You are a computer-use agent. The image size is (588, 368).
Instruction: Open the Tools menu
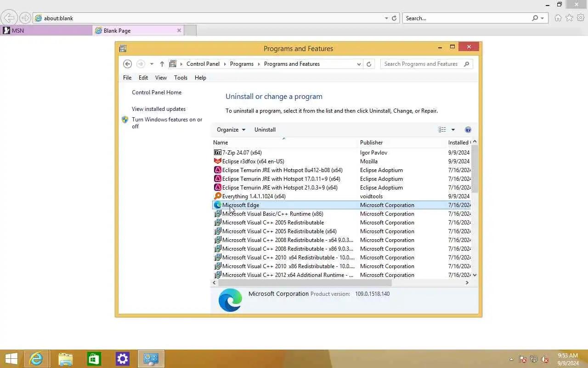pyautogui.click(x=181, y=78)
